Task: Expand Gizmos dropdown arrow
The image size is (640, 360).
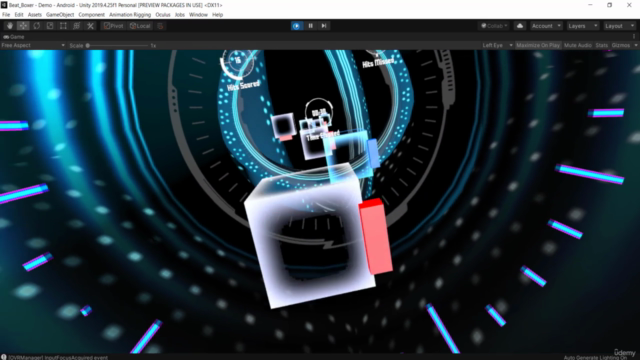Action: (x=636, y=45)
